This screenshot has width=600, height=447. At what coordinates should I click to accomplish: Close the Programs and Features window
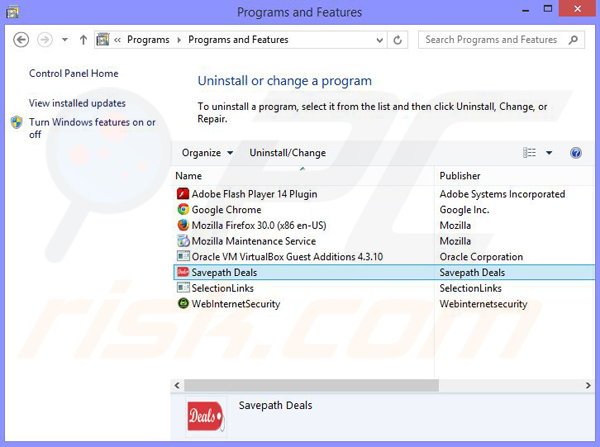pos(577,9)
